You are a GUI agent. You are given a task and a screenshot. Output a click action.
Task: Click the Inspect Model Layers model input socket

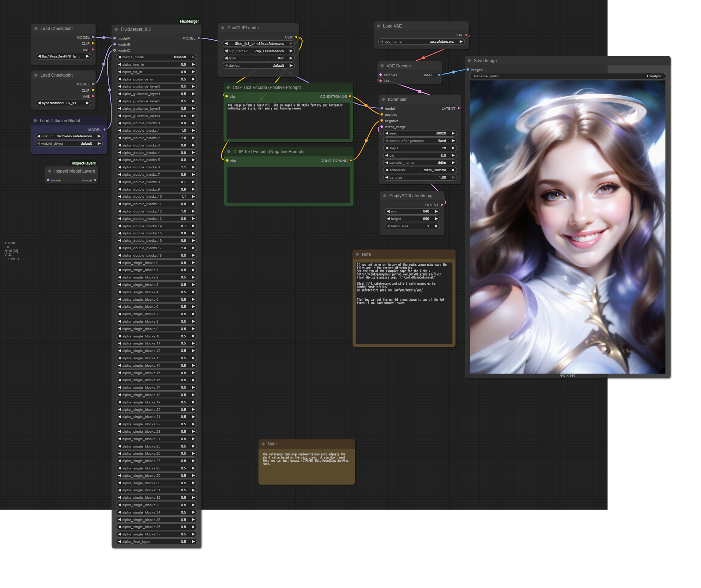pyautogui.click(x=48, y=180)
